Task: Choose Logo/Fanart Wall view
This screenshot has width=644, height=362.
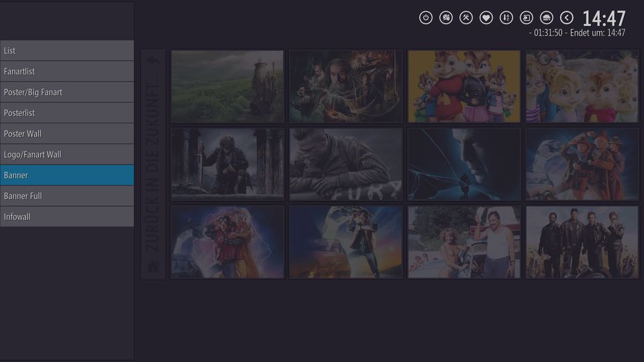Action: click(x=67, y=154)
